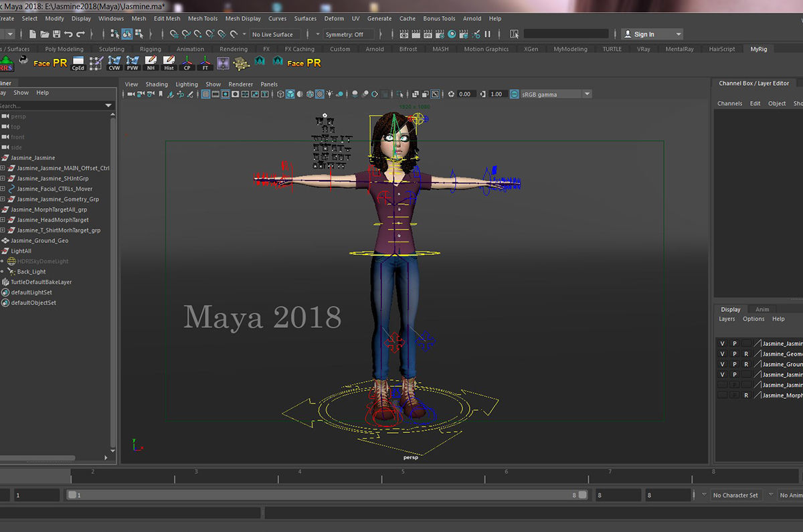Toggle Use all lights bulb icon
Image resolution: width=803 pixels, height=532 pixels.
[x=329, y=94]
